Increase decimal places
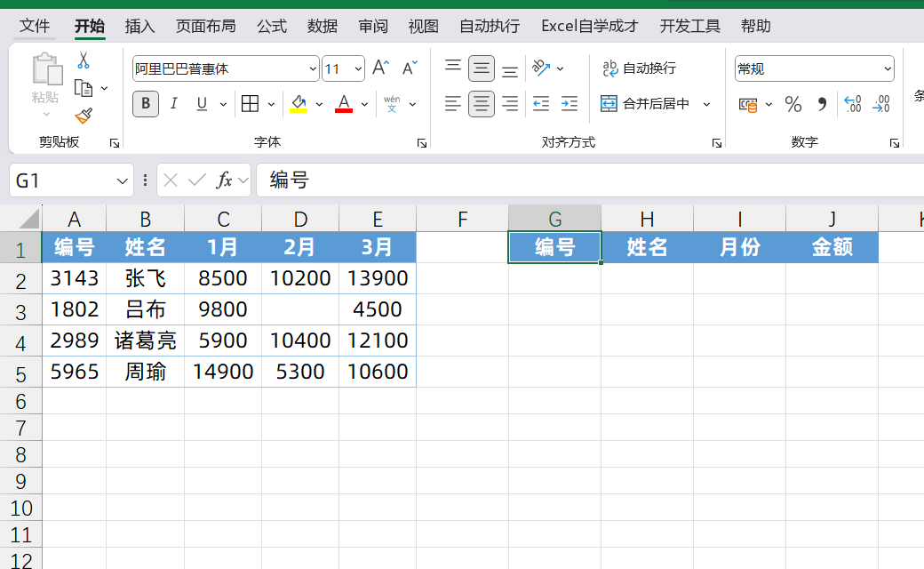This screenshot has height=569, width=924. (x=853, y=104)
